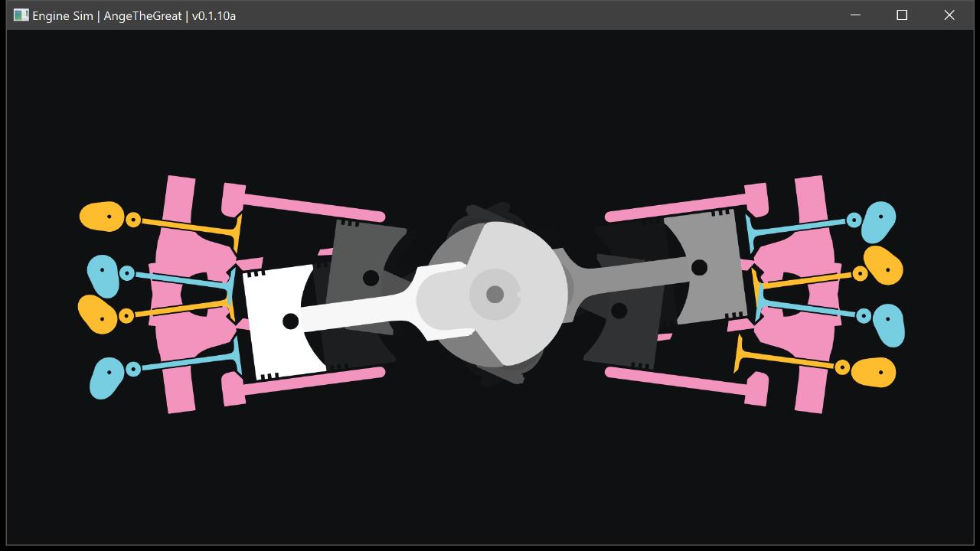Viewport: 980px width, 551px height.
Task: Click the lower pink cylinder wall on the left
Action: (x=302, y=386)
